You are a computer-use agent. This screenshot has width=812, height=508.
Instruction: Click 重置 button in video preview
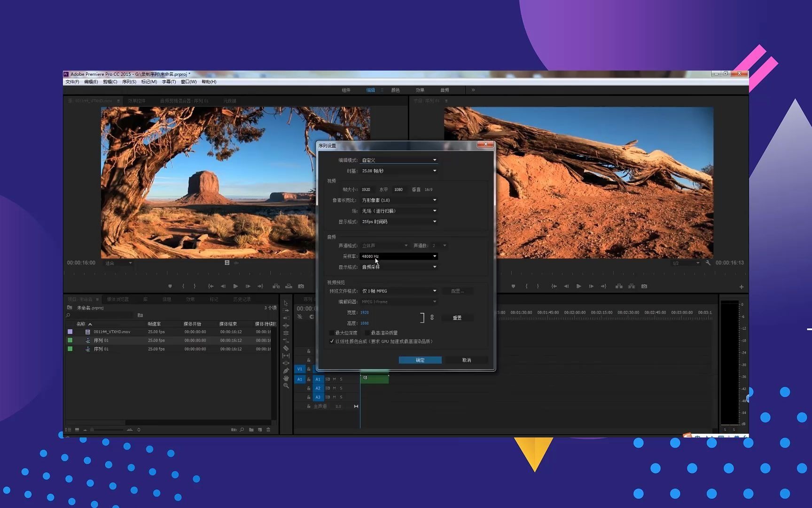pos(457,318)
